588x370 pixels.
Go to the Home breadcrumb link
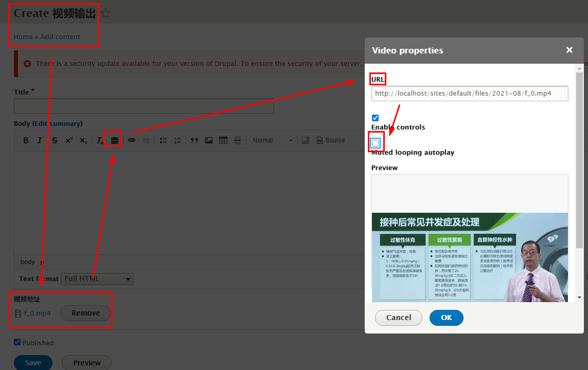pos(23,36)
